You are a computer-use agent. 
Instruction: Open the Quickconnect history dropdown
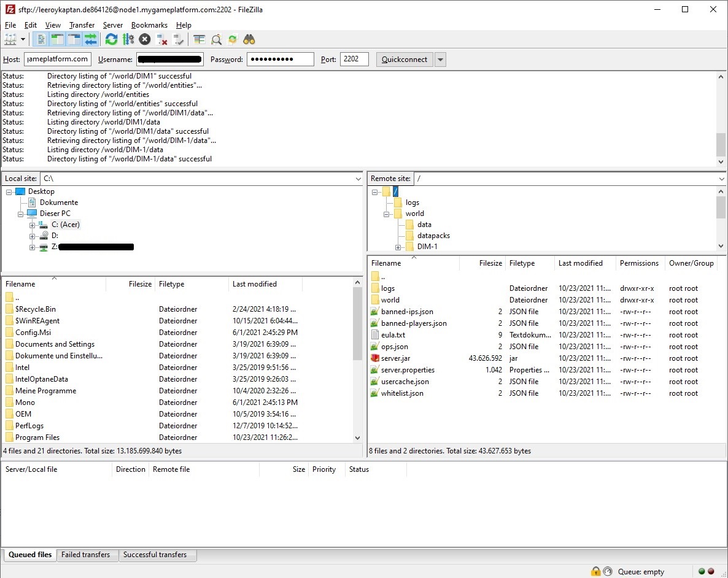coord(441,60)
